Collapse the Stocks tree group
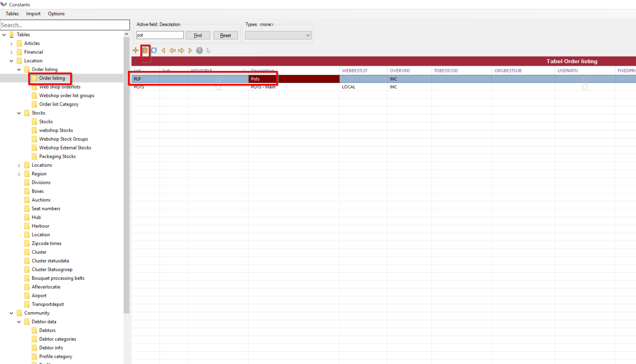The image size is (636, 364). coord(19,113)
